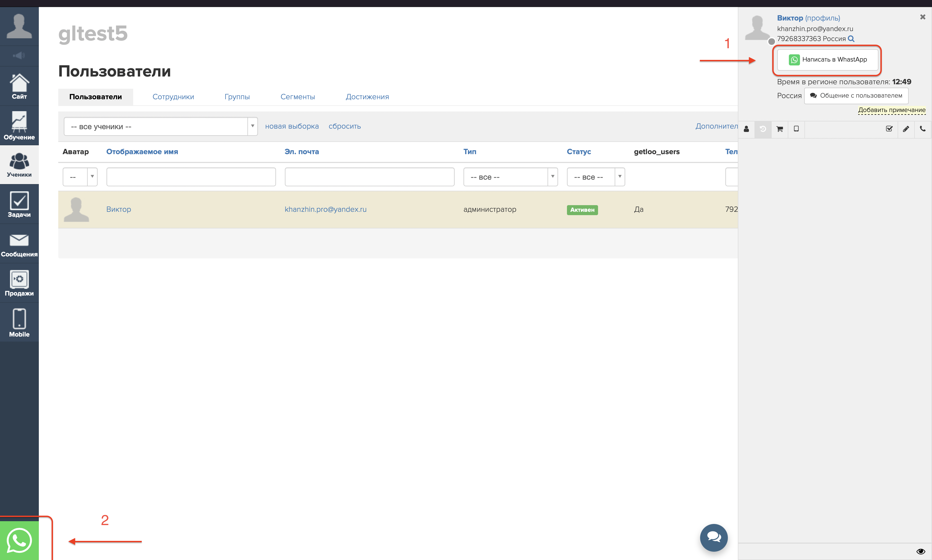Open the shopping cart tab in user panel
Screen dimensions: 932x560
pos(779,129)
